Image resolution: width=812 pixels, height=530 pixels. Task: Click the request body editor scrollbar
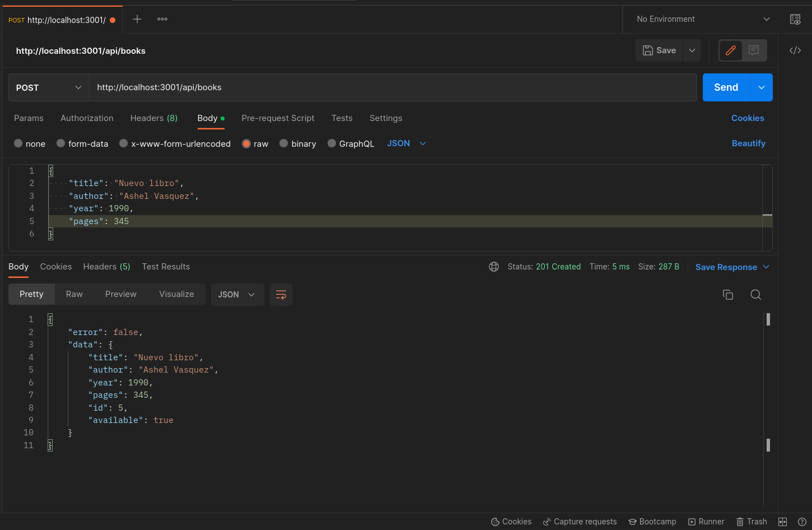(x=768, y=207)
